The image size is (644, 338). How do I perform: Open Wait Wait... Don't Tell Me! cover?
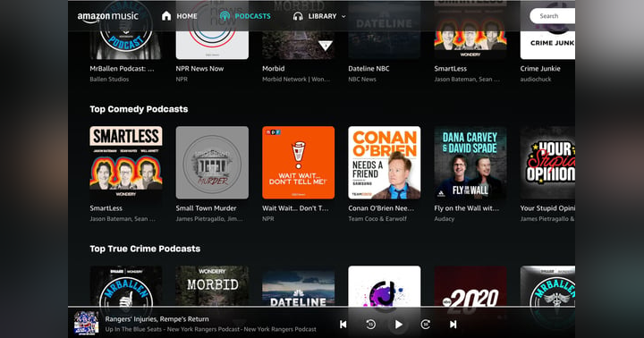click(299, 163)
